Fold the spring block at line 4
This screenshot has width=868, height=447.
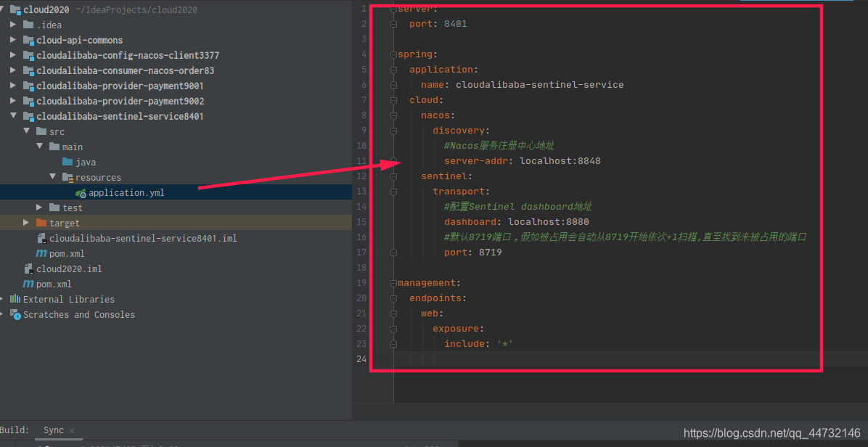393,54
